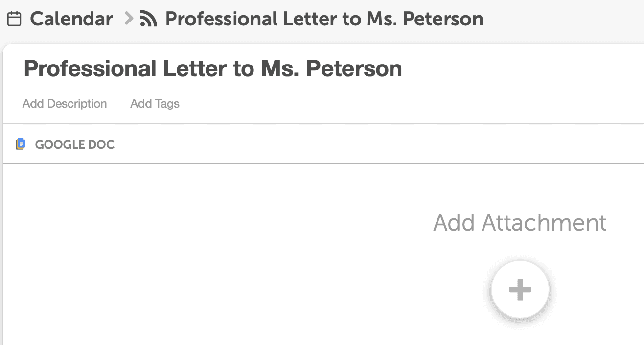Click the blue Google Doc file icon
644x345 pixels.
21,144
